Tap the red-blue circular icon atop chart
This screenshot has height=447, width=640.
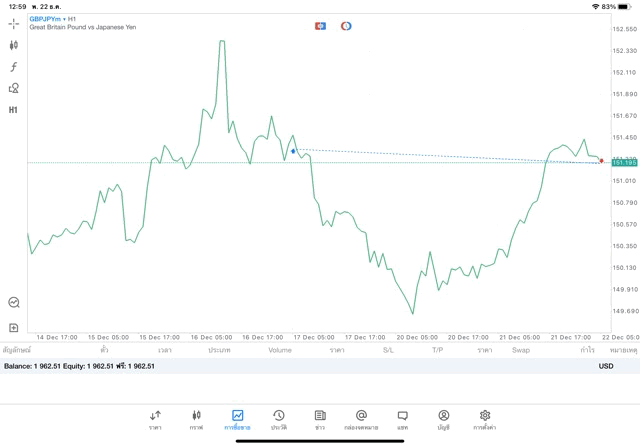click(346, 26)
